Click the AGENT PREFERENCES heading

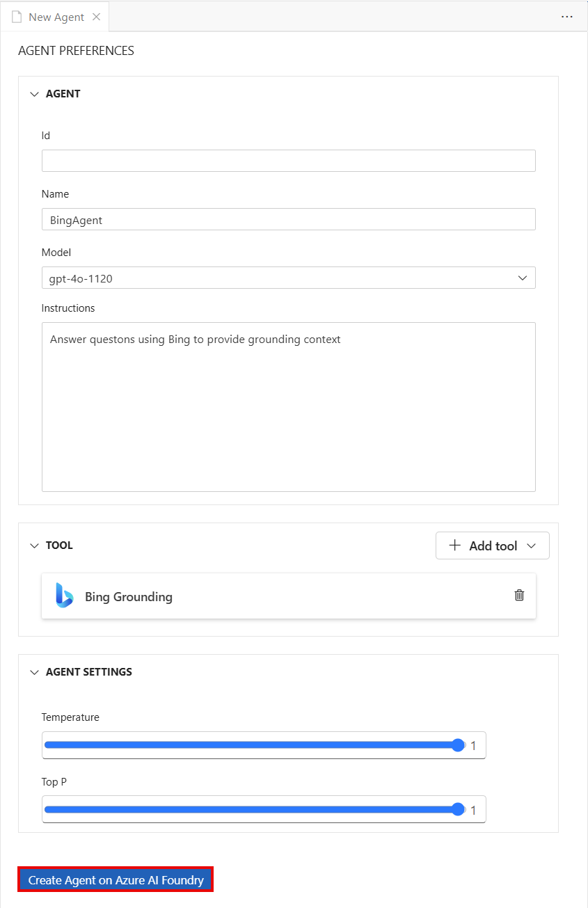pyautogui.click(x=76, y=51)
